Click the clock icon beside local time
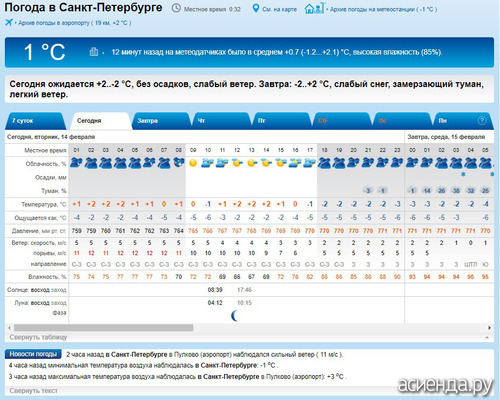500x400 pixels. (x=176, y=8)
